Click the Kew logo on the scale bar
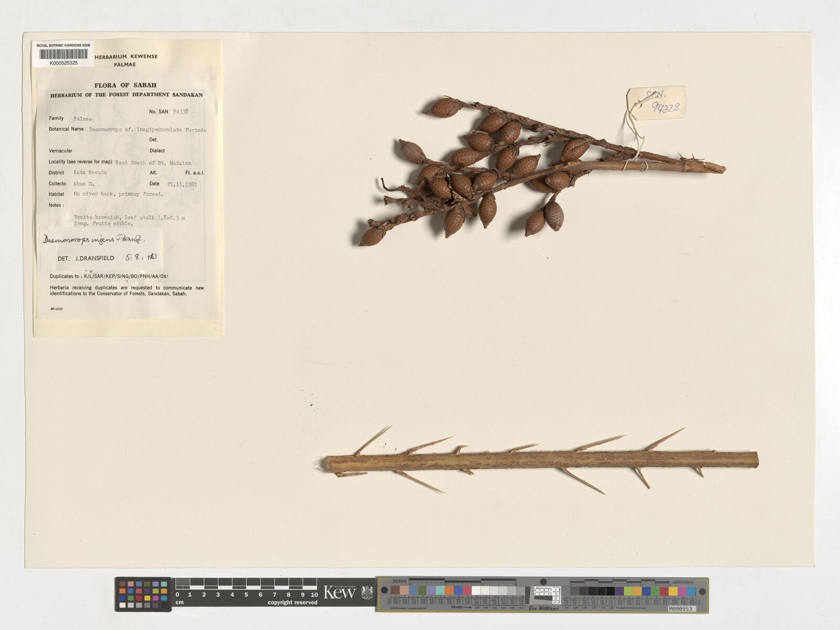This screenshot has width=840, height=630. tap(340, 592)
